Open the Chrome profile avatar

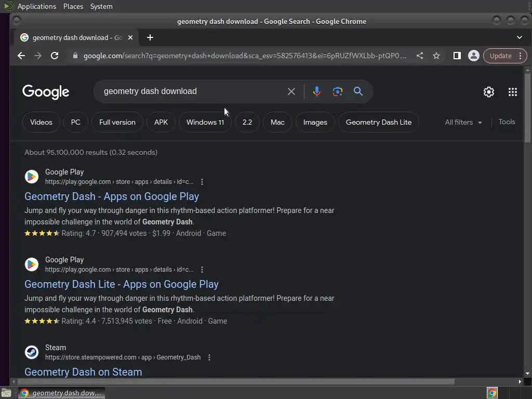point(474,56)
